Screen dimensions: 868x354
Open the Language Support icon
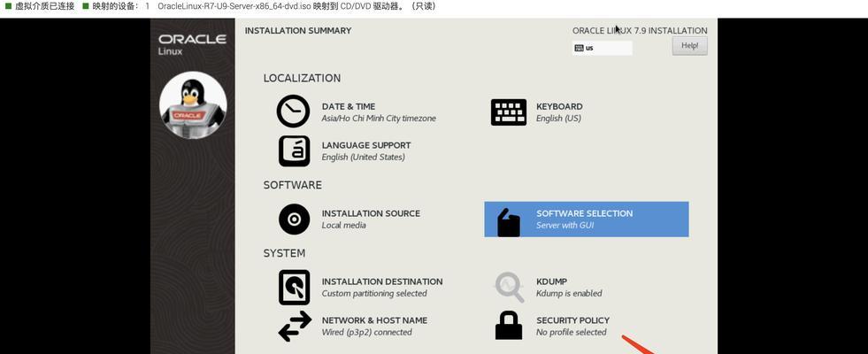pos(294,150)
